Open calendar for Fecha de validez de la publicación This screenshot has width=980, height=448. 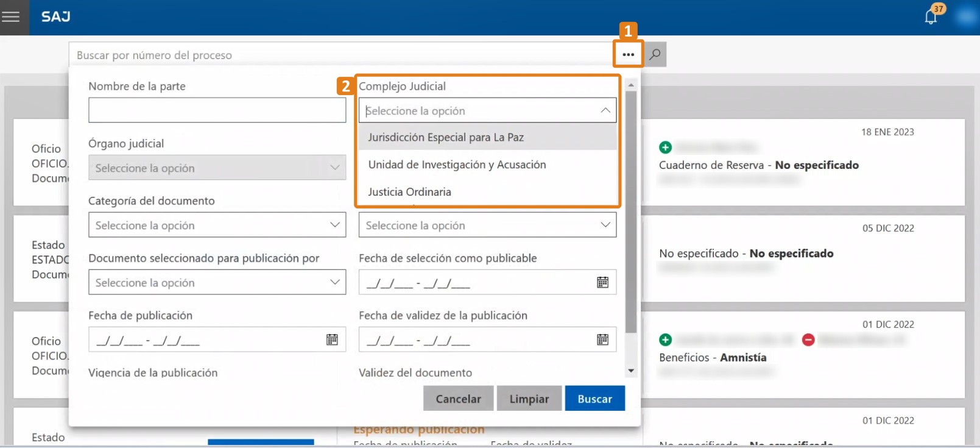602,340
